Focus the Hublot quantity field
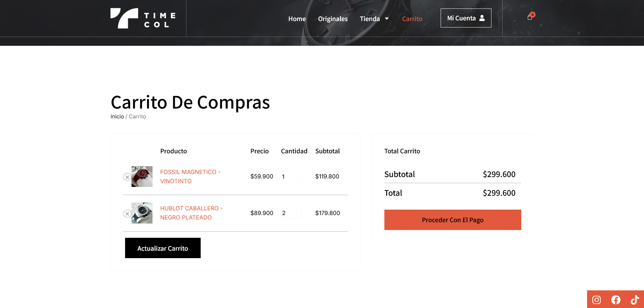This screenshot has width=644, height=308. [x=291, y=213]
